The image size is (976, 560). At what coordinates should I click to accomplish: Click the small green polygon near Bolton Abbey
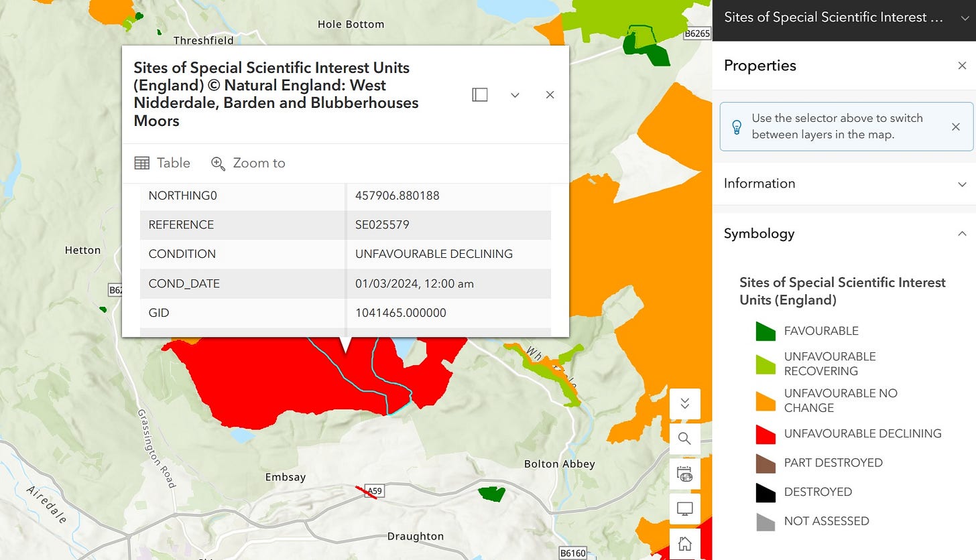(x=491, y=494)
